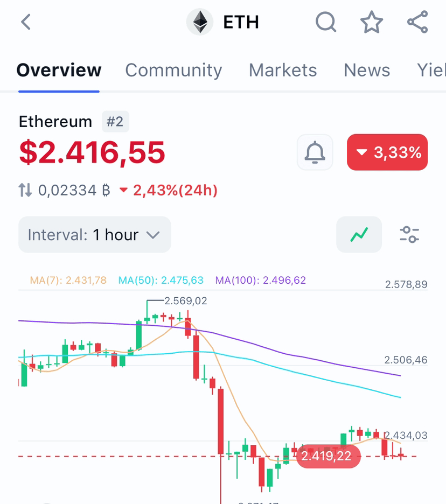Tap the #2 rank badge
Screen dimensions: 446x504
pyautogui.click(x=115, y=122)
